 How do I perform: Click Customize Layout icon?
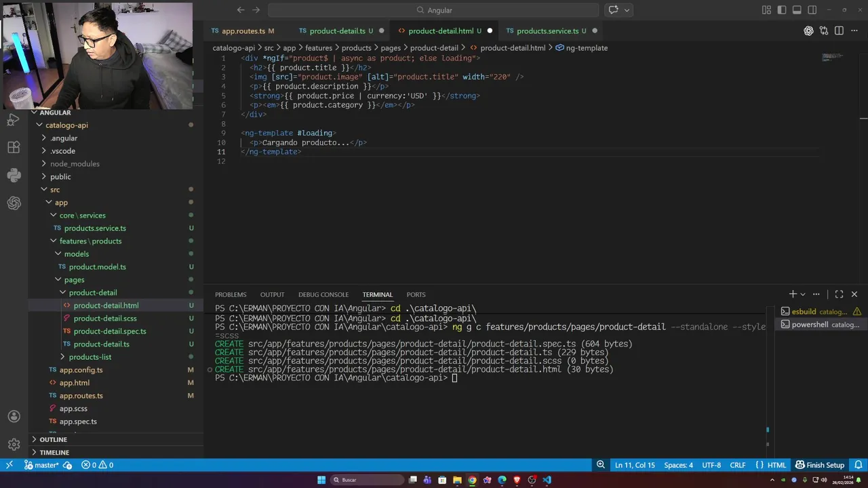coord(766,10)
